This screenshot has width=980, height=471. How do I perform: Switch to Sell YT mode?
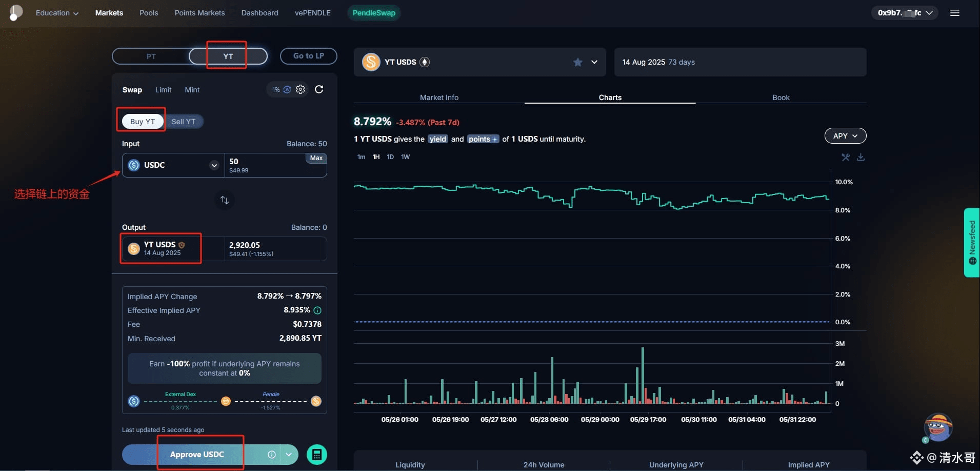coord(184,122)
